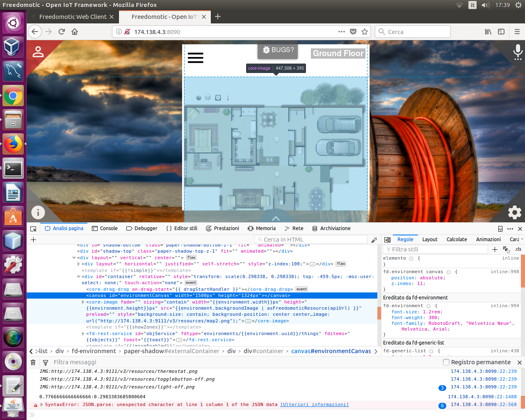525x420 pixels.
Task: Activate the element picker tool in DevTools
Action: pos(34,228)
